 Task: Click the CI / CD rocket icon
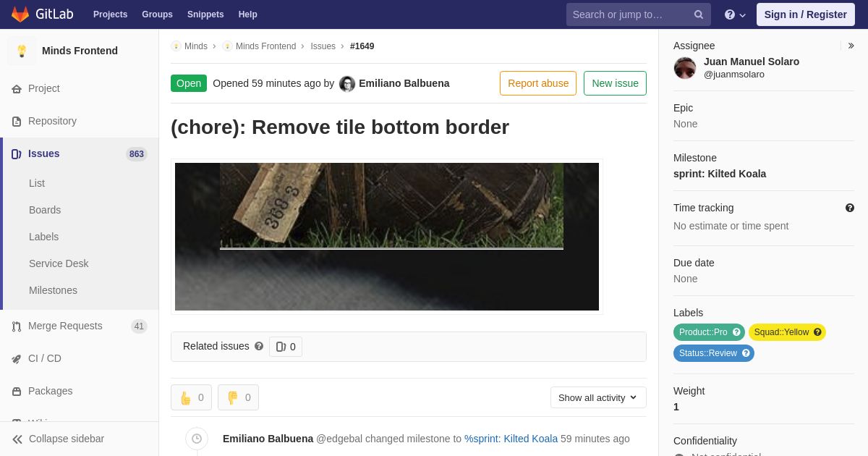[x=17, y=358]
